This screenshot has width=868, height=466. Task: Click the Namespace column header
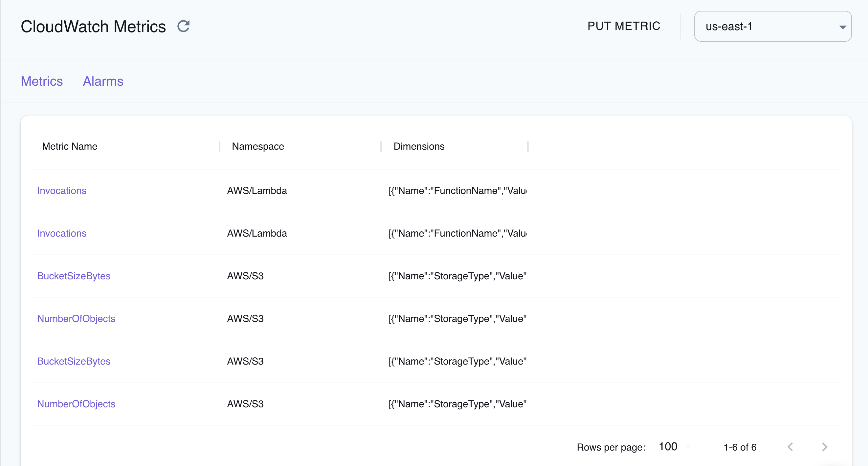[258, 146]
